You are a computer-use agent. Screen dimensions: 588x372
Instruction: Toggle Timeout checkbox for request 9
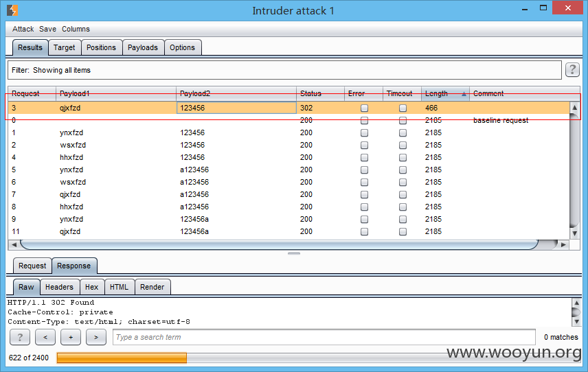pos(403,219)
